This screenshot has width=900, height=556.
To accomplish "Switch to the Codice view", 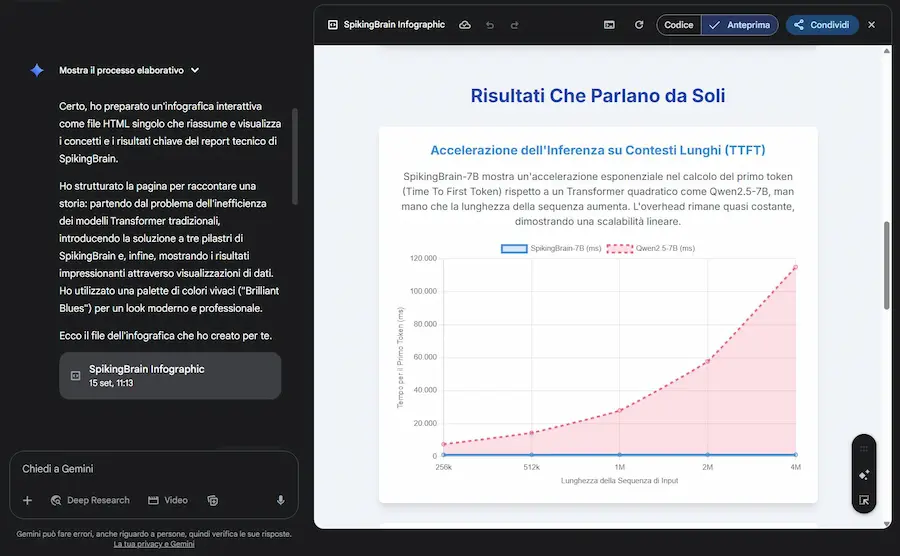I will pos(678,25).
